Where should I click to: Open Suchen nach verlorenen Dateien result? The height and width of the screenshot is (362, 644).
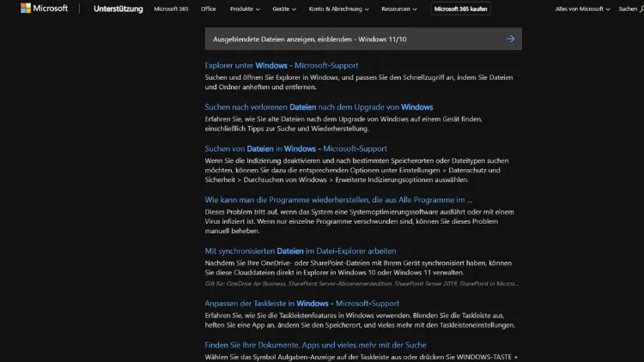(x=319, y=107)
